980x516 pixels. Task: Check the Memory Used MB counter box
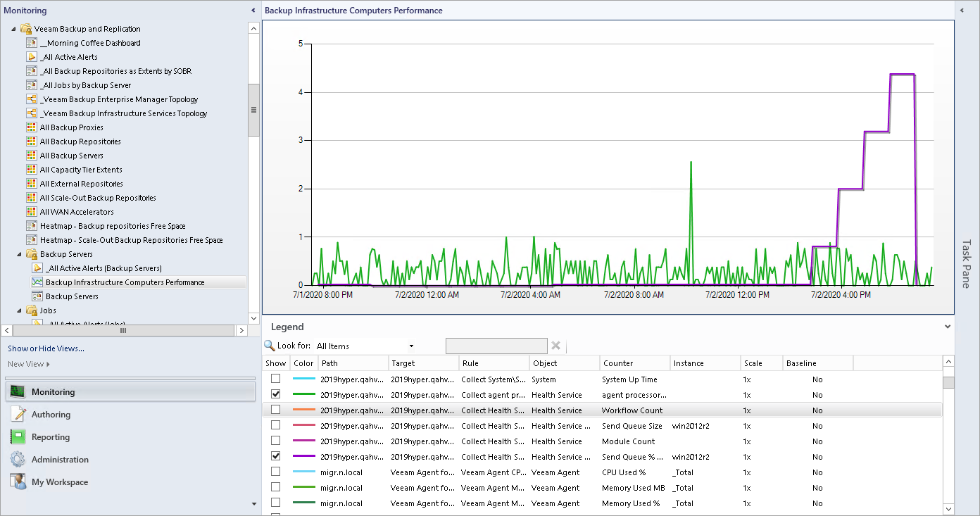(276, 487)
